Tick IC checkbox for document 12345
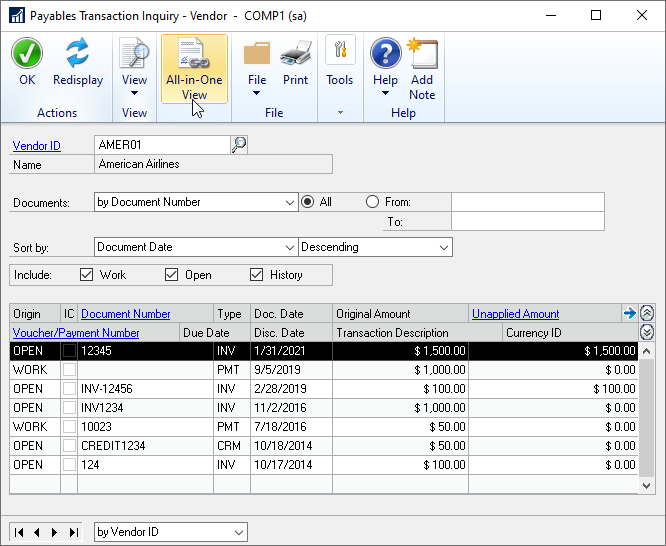This screenshot has height=546, width=666. tap(69, 351)
